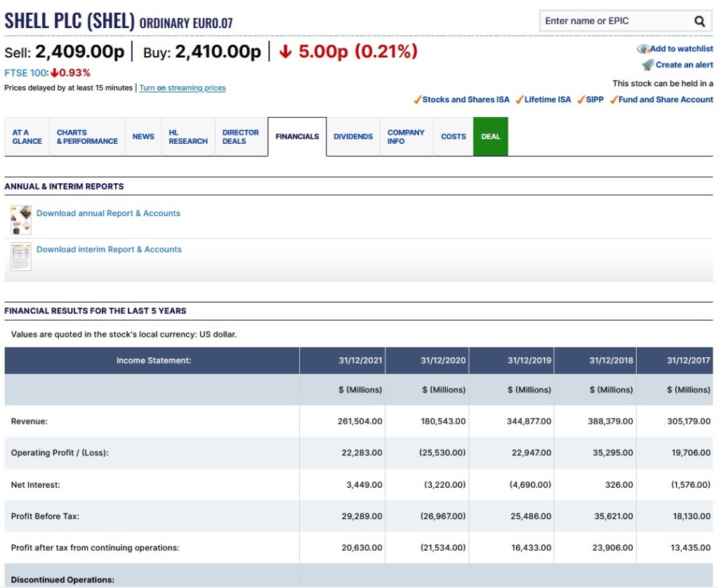Download interim Report & Accounts
Image resolution: width=719 pixels, height=588 pixels.
[x=109, y=250]
